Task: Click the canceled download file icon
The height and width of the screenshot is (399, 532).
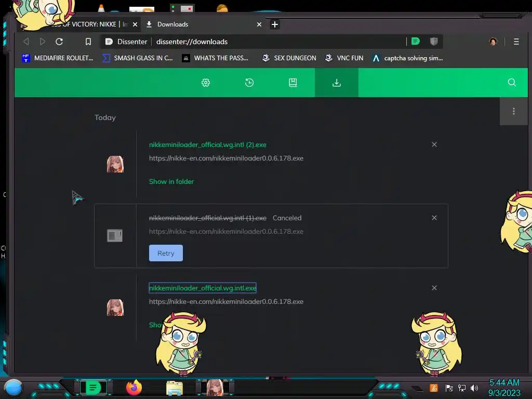Action: click(115, 235)
